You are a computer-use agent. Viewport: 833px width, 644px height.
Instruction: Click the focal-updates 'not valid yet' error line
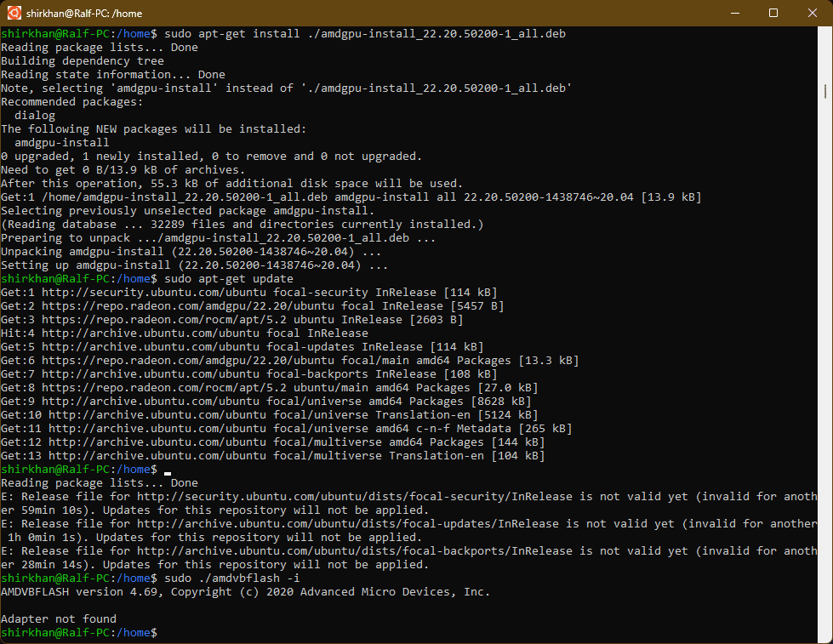tap(409, 530)
